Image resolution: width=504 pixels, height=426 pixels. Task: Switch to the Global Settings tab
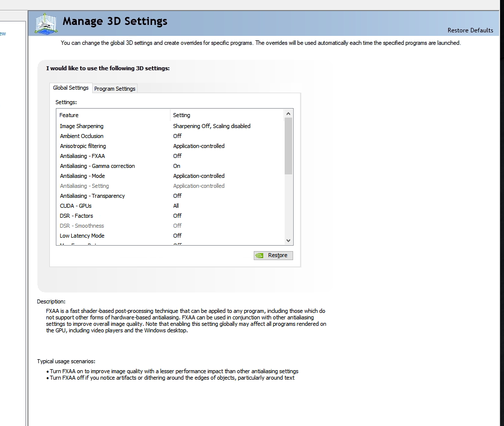pyautogui.click(x=71, y=88)
